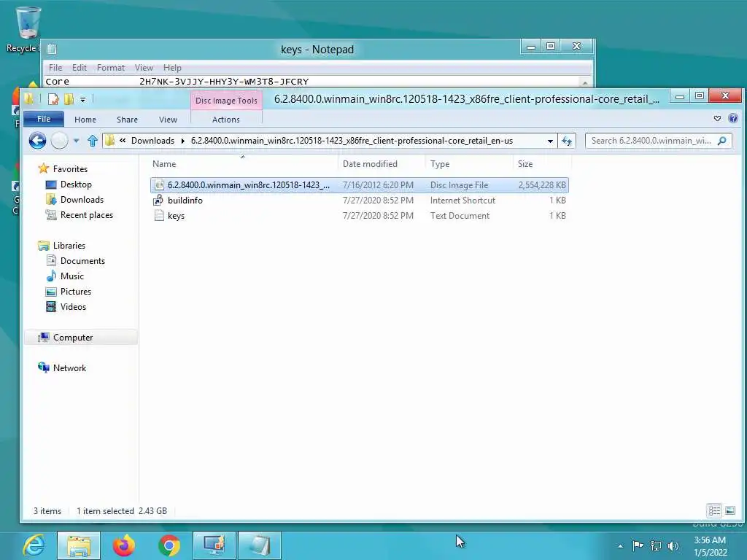Image resolution: width=747 pixels, height=560 pixels.
Task: Open the File tab in Explorer
Action: click(43, 119)
